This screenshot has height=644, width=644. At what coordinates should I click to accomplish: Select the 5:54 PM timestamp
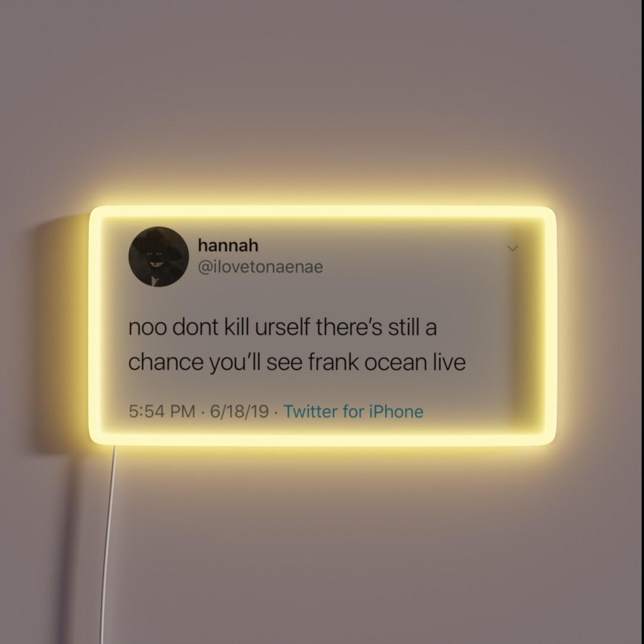(x=162, y=411)
